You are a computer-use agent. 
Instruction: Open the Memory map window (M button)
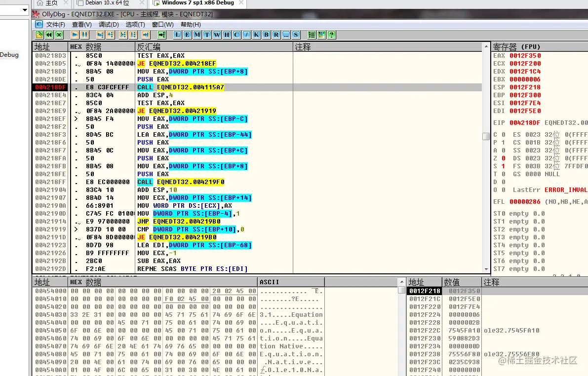click(x=197, y=35)
